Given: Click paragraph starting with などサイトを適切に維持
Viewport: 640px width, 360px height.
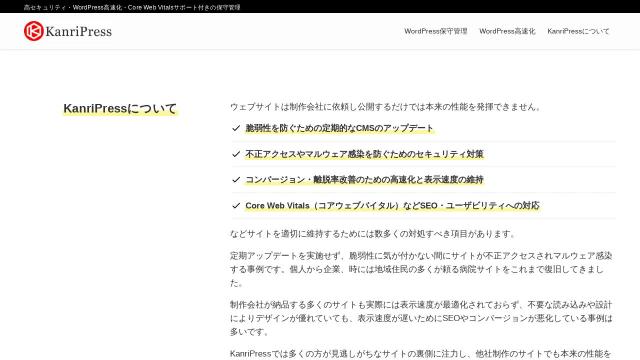Looking at the screenshot, I should [x=373, y=234].
